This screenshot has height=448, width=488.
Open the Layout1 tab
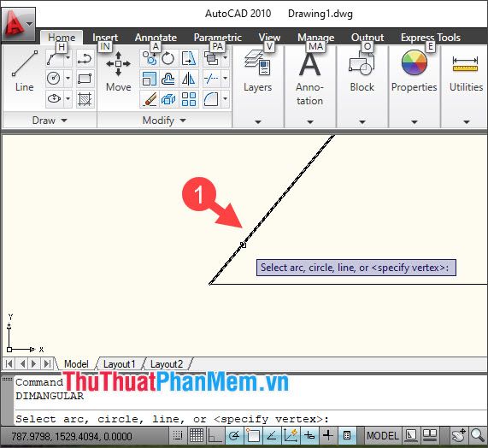pos(119,364)
